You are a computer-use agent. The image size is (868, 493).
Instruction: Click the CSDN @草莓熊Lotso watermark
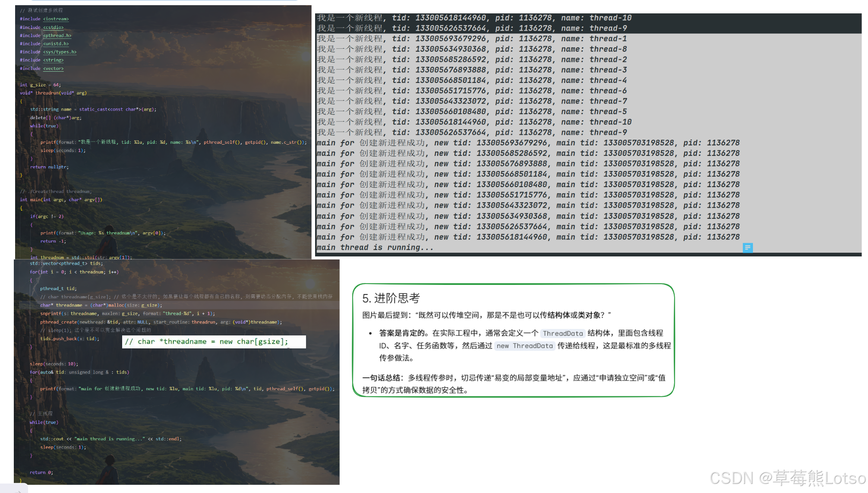click(787, 478)
